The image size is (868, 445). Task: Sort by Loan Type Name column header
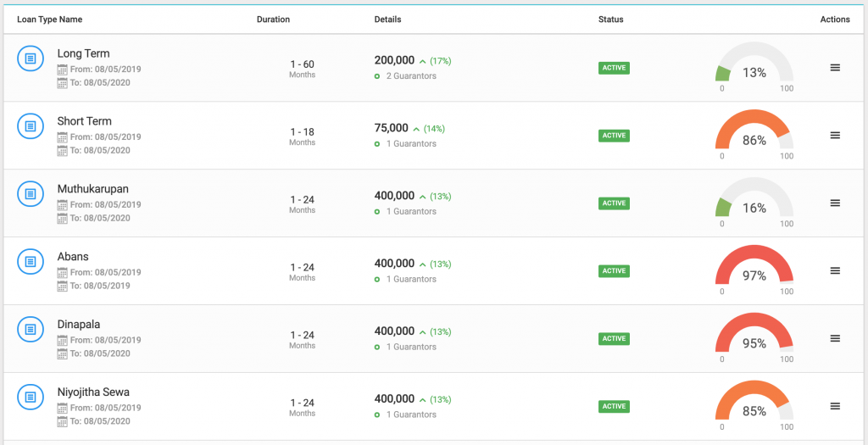pos(50,19)
